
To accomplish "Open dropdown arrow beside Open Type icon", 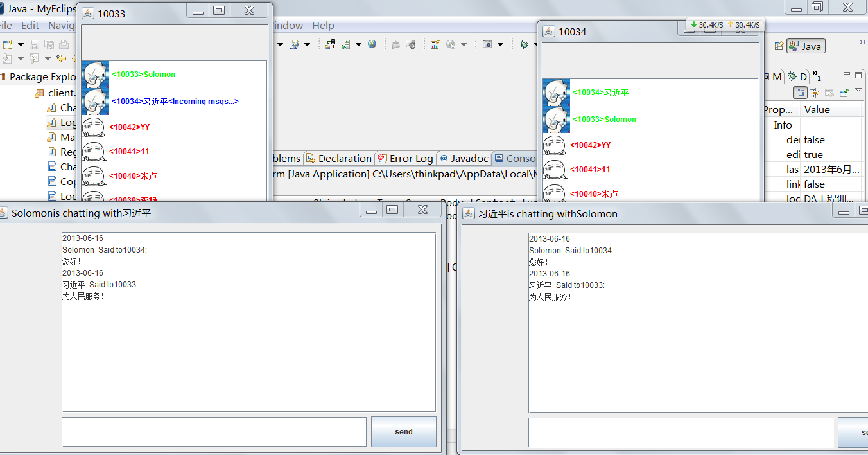I will coord(307,45).
